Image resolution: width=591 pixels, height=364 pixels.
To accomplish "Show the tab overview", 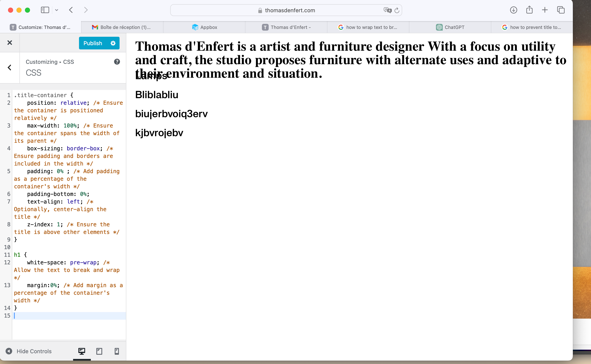I will [x=561, y=10].
